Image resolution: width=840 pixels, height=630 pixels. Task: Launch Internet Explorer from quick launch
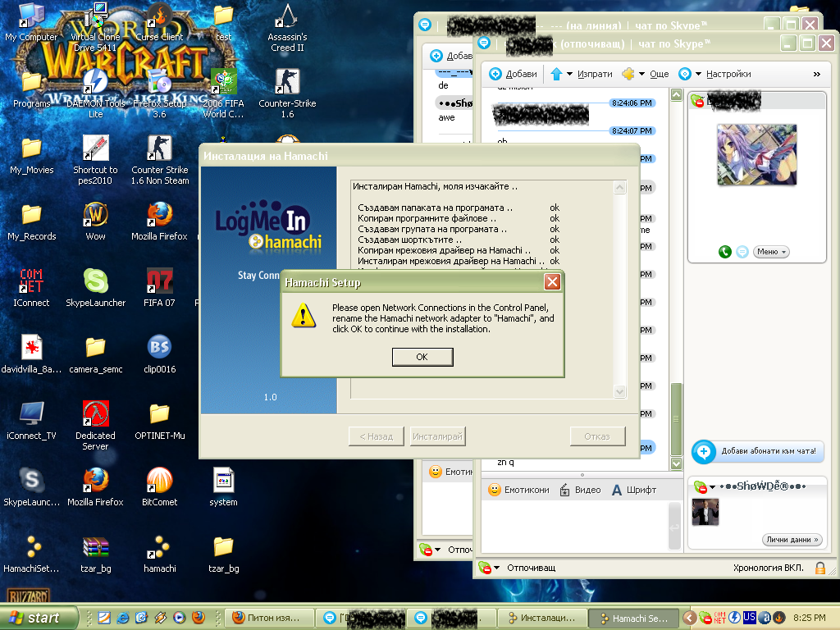pyautogui.click(x=123, y=618)
